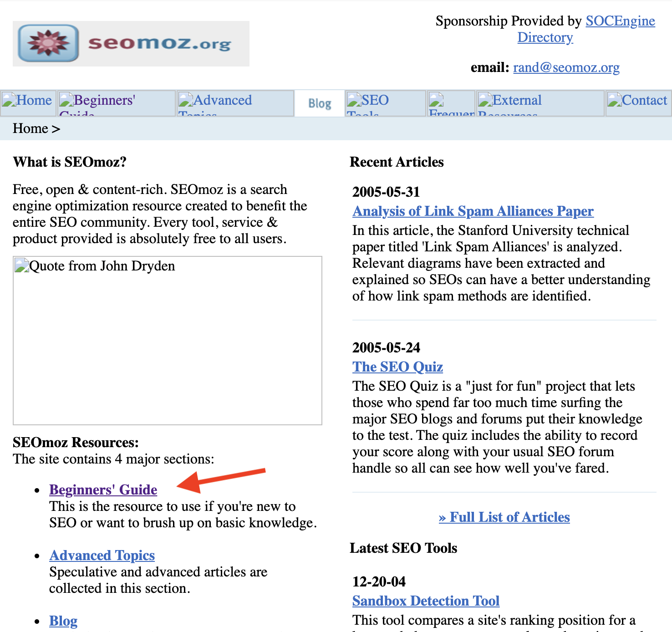Click 'The site contains 4 major sections:' text

[x=113, y=459]
